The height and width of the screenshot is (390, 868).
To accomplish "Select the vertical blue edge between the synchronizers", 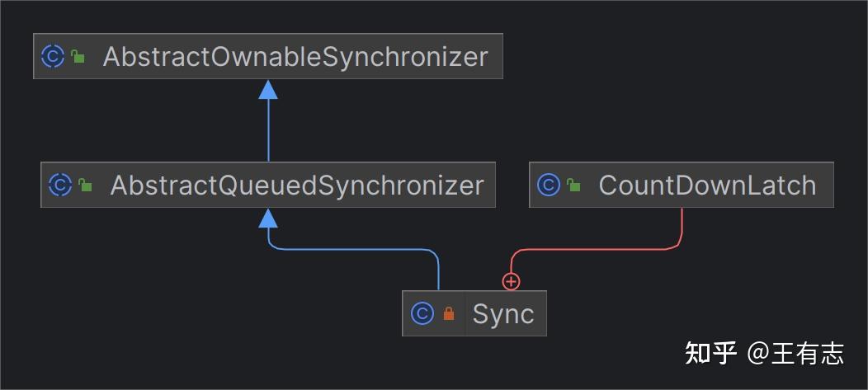I will point(267,132).
